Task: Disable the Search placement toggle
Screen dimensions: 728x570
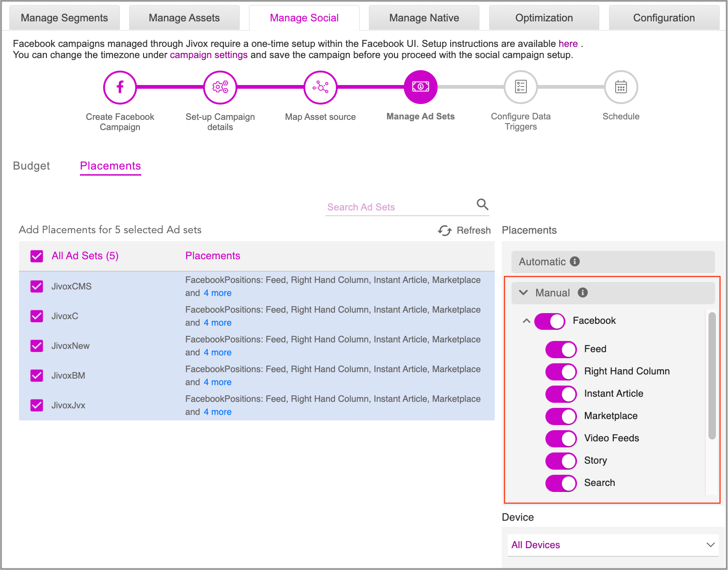Action: pos(561,483)
